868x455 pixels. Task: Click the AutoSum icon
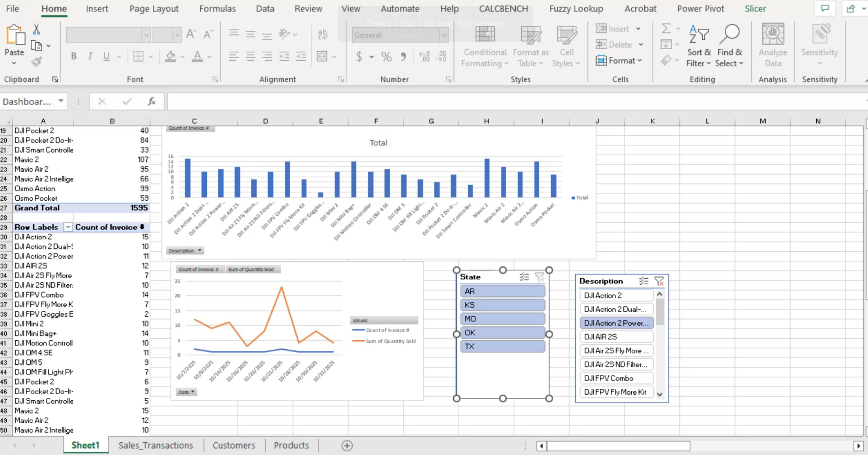667,28
